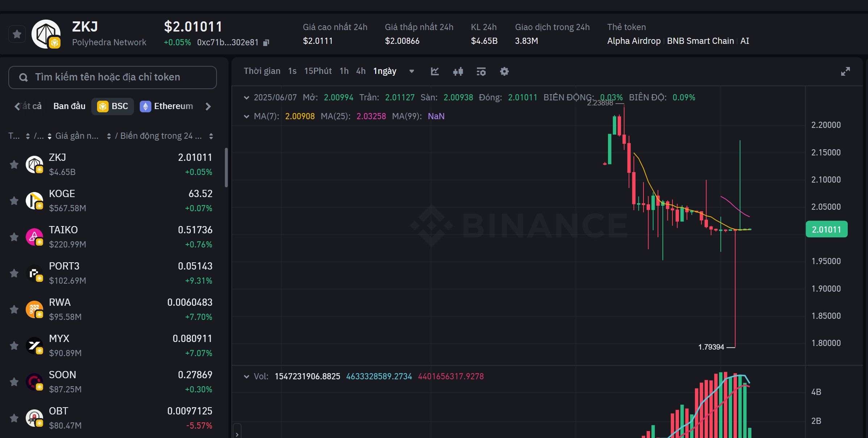Favorite the KOGE row star
The height and width of the screenshot is (438, 868).
(x=14, y=201)
